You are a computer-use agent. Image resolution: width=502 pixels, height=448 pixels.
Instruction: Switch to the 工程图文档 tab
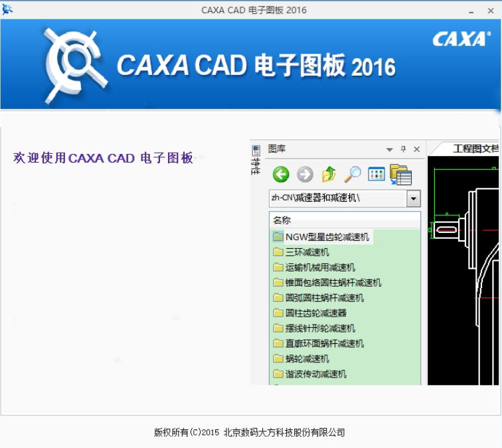[x=474, y=149]
